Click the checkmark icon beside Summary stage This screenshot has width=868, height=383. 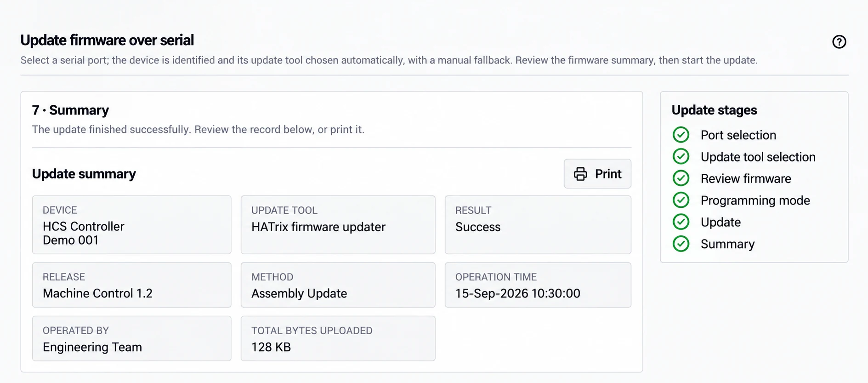click(x=681, y=244)
